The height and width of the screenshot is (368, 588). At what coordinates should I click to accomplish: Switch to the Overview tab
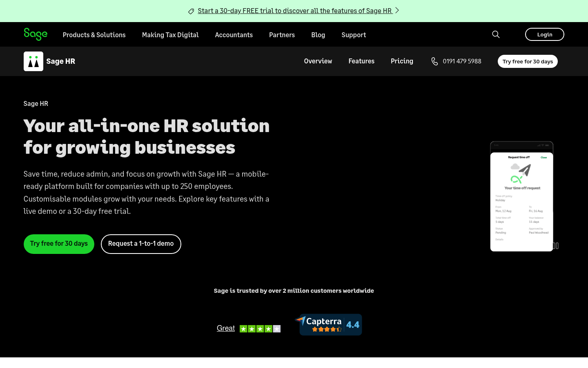(318, 61)
